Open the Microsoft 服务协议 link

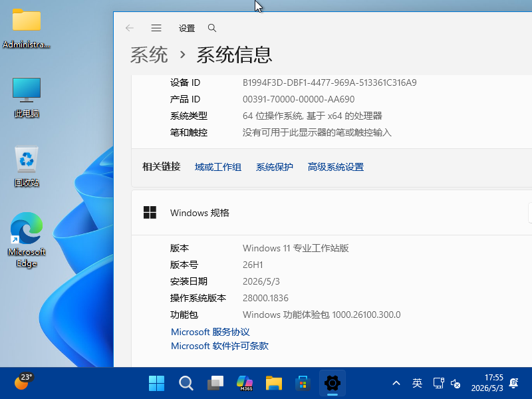(210, 332)
